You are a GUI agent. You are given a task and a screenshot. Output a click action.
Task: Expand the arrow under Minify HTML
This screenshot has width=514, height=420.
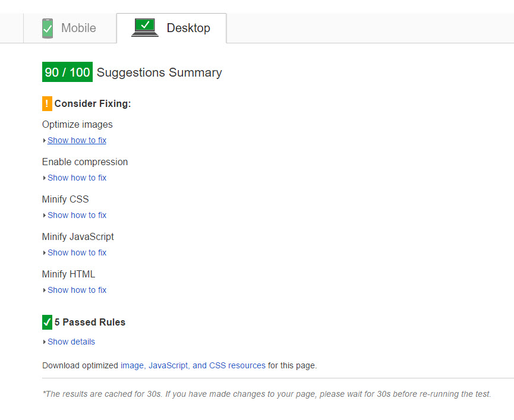pos(45,290)
